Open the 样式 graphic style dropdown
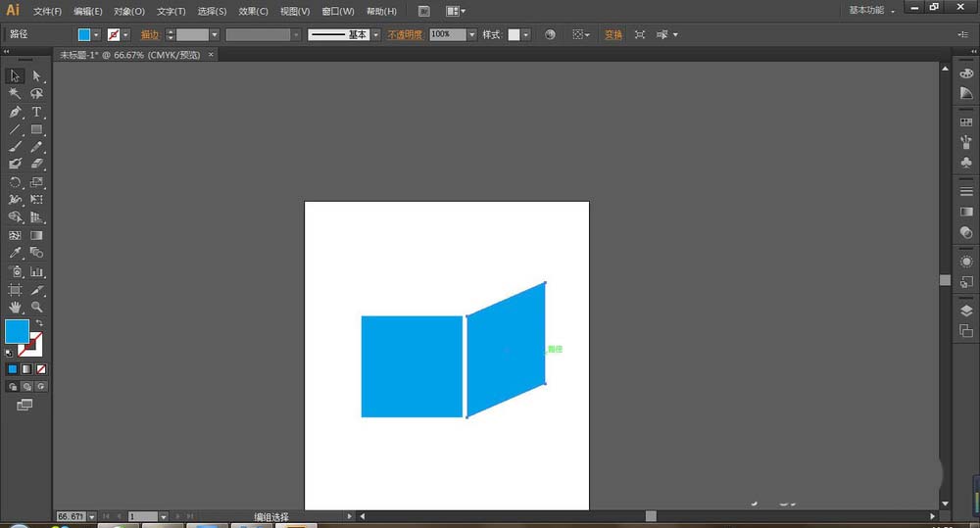Viewport: 980px width, 528px height. click(x=525, y=35)
